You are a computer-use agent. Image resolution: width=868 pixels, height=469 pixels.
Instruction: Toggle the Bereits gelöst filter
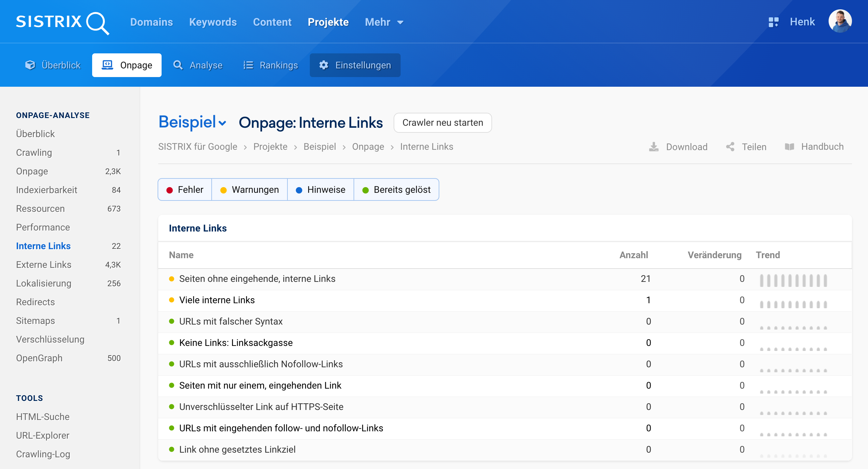(396, 189)
